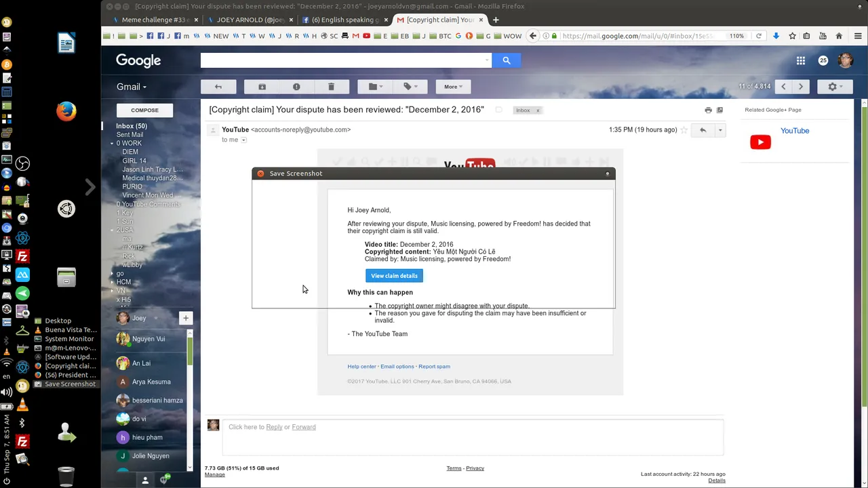Open the Labels tag dropdown

tap(410, 87)
